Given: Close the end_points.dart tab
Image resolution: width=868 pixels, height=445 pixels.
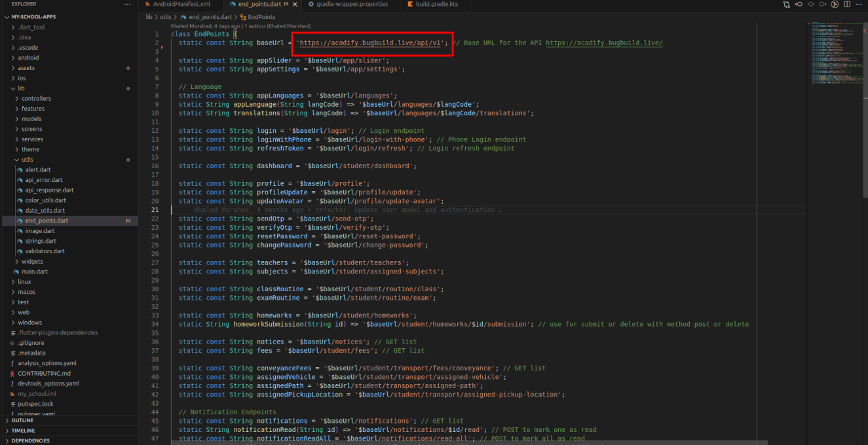Looking at the screenshot, I should [295, 5].
